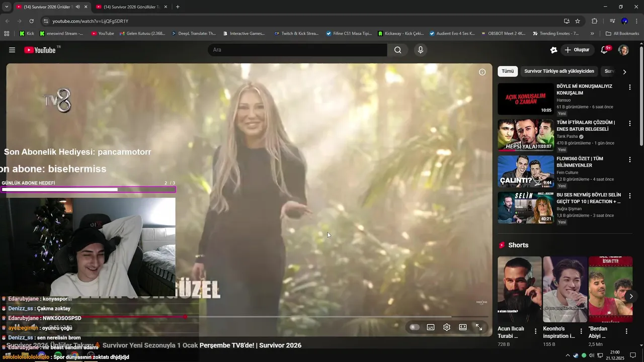Mute the first Survivor tab audio

pyautogui.click(x=77, y=7)
